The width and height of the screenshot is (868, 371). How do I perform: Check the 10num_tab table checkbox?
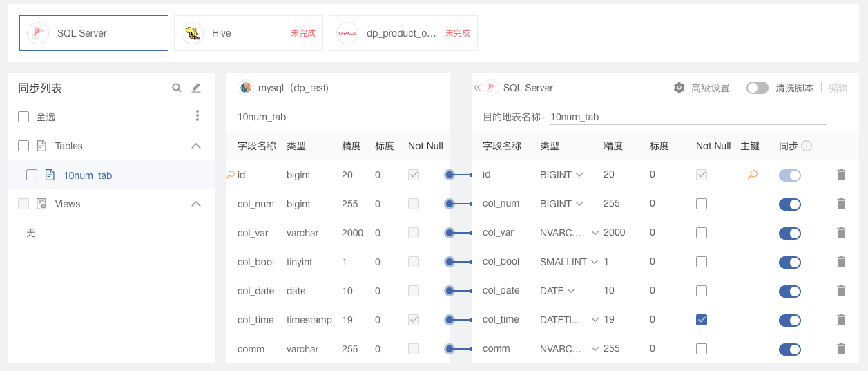pyautogui.click(x=32, y=175)
